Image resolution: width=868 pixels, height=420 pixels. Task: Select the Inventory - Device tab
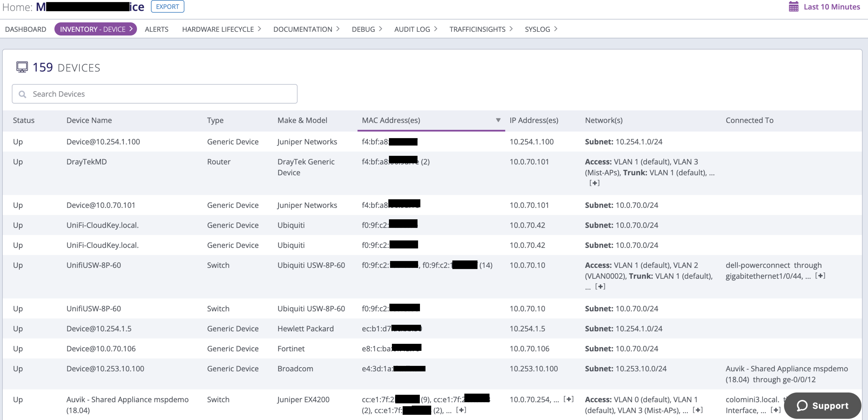pos(96,29)
